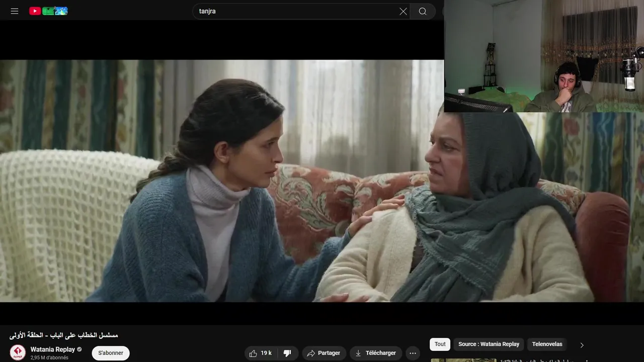
Task: Go to YouTube home via logo
Action: (48, 11)
